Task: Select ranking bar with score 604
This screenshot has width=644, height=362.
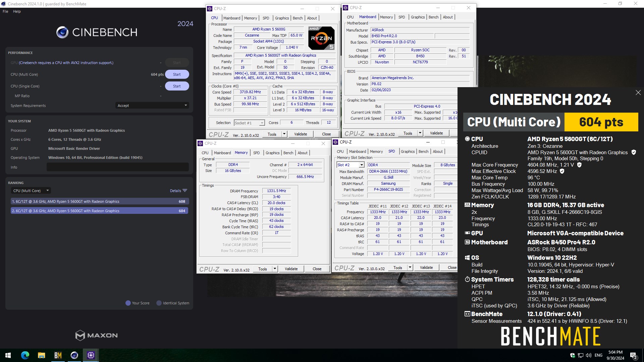Action: [x=99, y=211]
